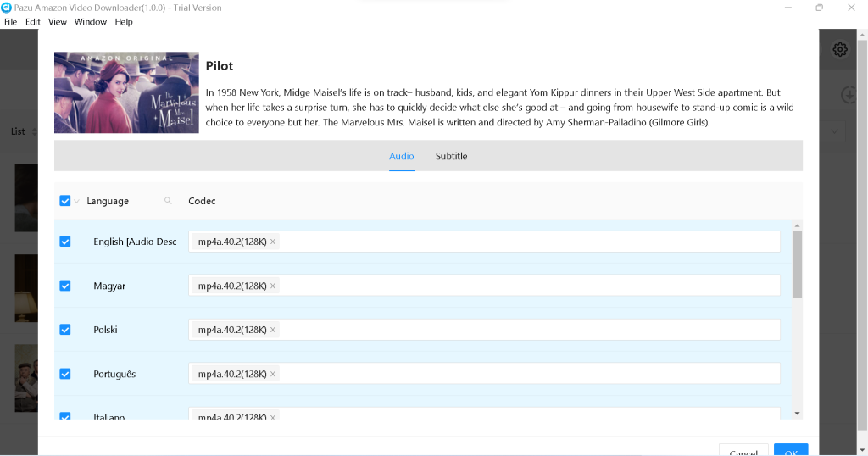This screenshot has width=868, height=456.
Task: Open the Window menu
Action: (x=90, y=22)
